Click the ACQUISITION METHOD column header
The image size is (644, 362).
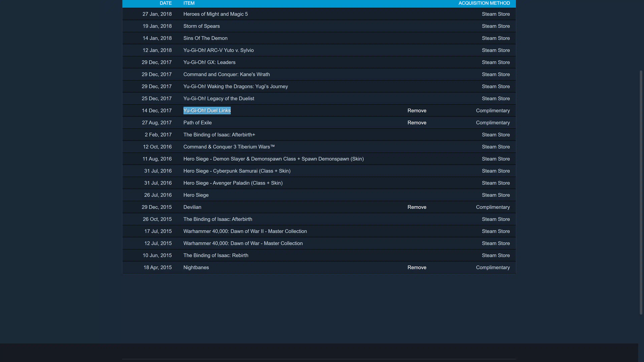coord(484,3)
